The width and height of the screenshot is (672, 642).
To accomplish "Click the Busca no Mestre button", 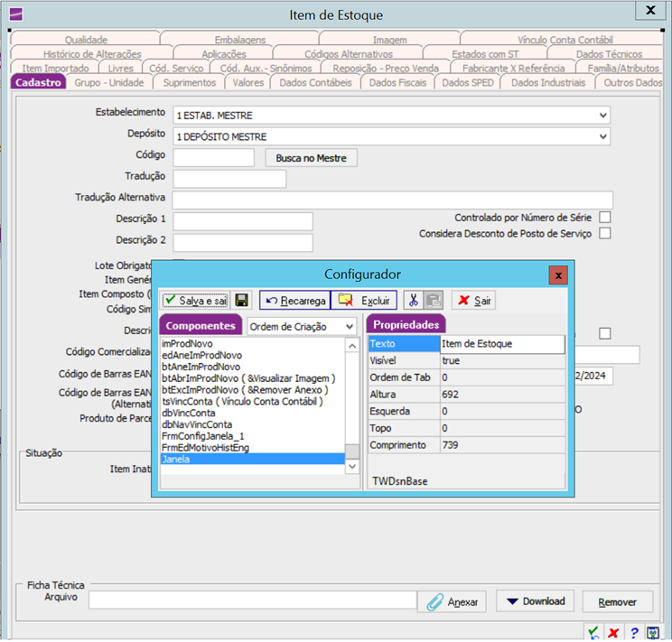I will tap(310, 158).
